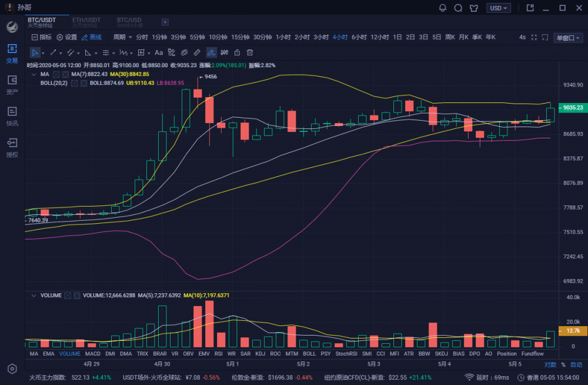Click the 指标 indicators button
Image resolution: width=588 pixels, height=385 pixels.
coord(41,37)
